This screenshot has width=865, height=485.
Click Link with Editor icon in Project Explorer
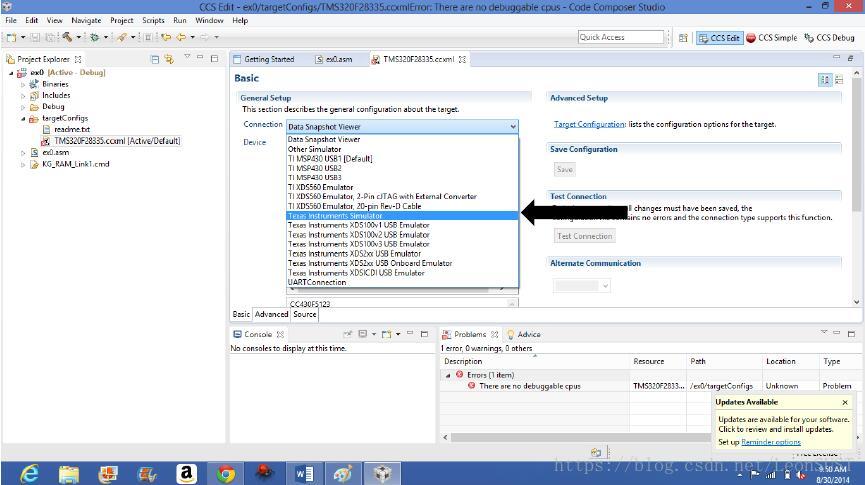tap(169, 59)
